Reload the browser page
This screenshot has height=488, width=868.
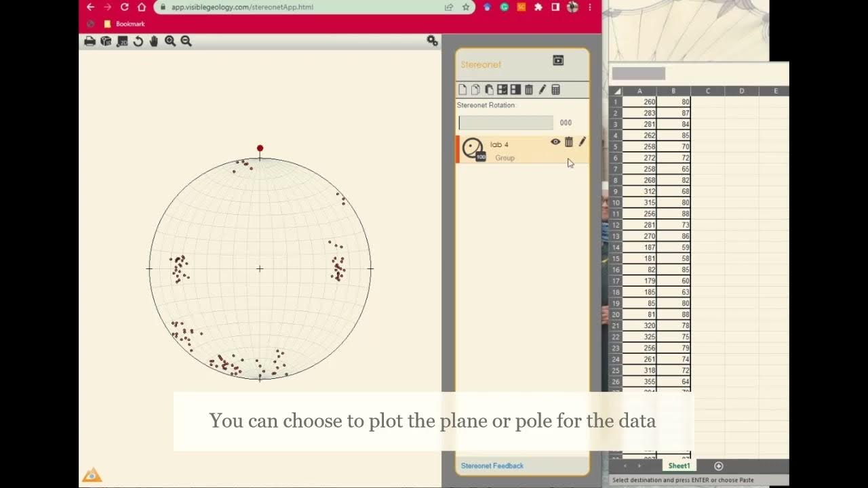[124, 7]
